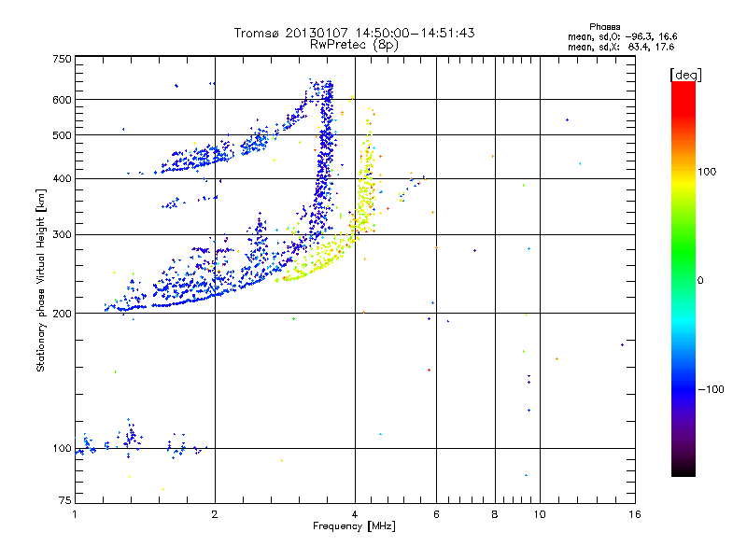Click the 'RwPretec (8p)' subtitle
Viewport: 747px width, 560px height.
354,45
